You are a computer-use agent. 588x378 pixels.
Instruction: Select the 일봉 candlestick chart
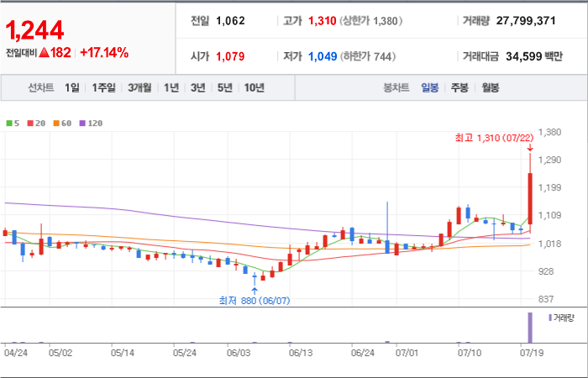tap(430, 88)
